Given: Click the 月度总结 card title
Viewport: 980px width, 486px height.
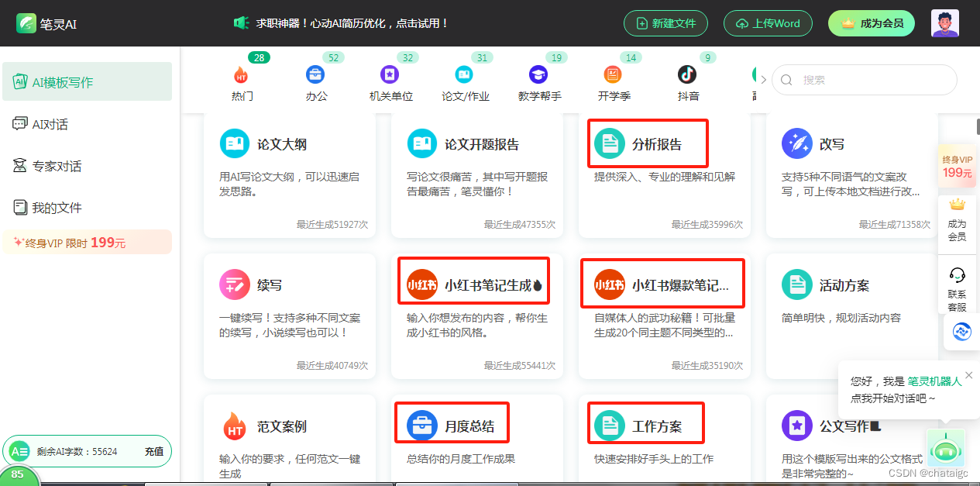Looking at the screenshot, I should (469, 426).
